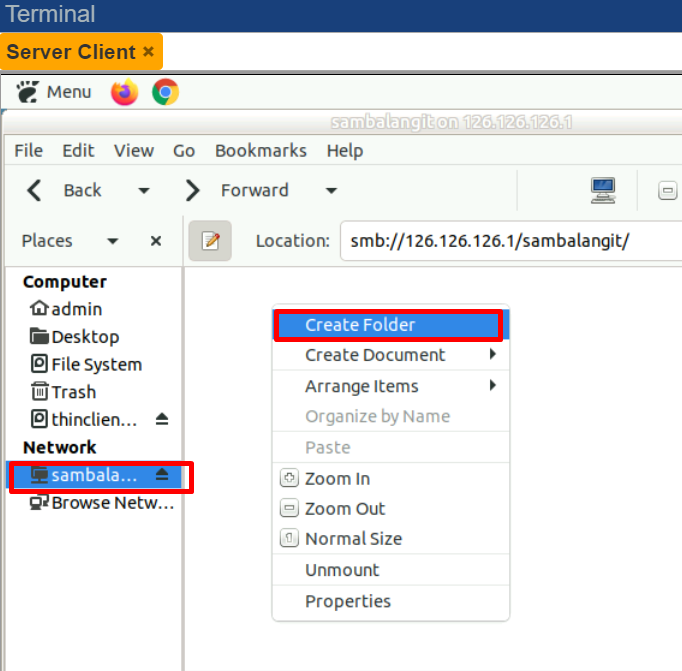Screen dimensions: 682x671
Task: Expand the Back history dropdown arrow
Action: pyautogui.click(x=144, y=190)
